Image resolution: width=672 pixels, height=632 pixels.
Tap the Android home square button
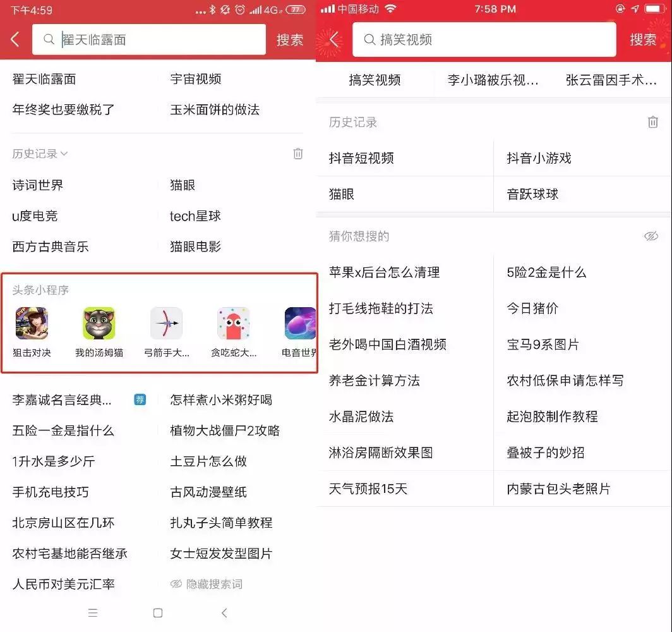158,612
